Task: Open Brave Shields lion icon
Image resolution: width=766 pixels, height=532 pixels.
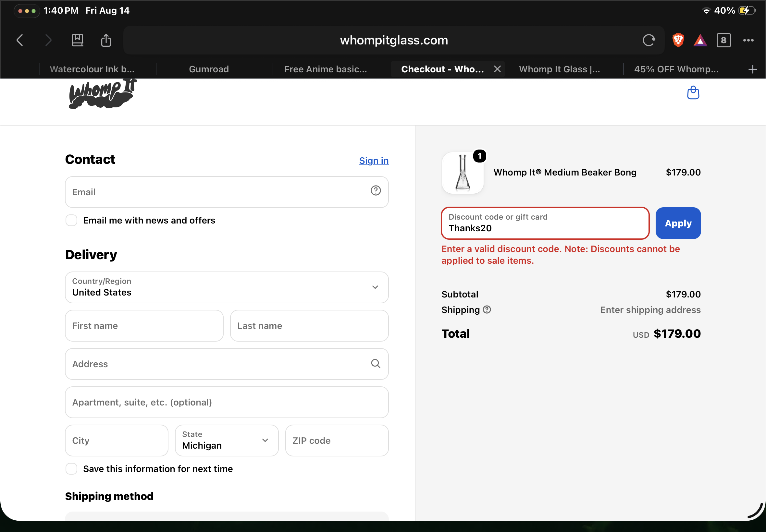Action: tap(678, 40)
